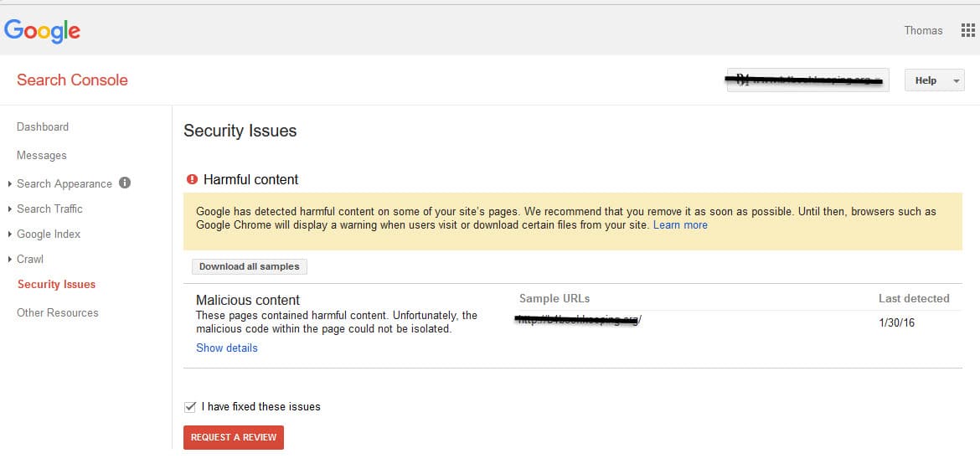The image size is (980, 469).
Task: Expand the Search Traffic arrow
Action: [x=10, y=209]
